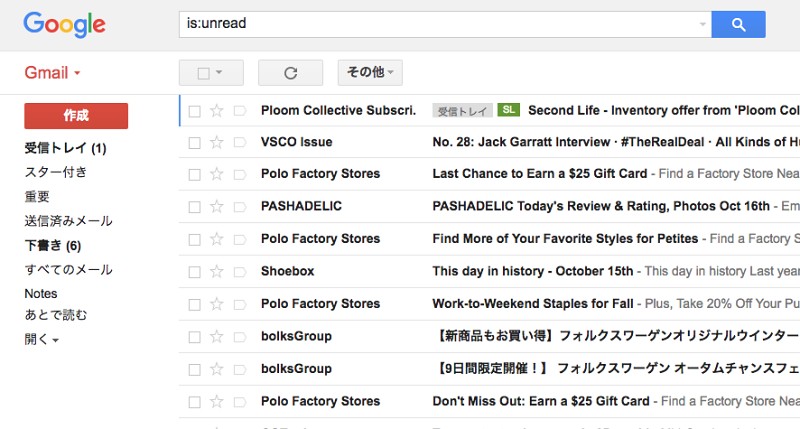The width and height of the screenshot is (800, 429).
Task: Check the Find More of Your Favorite checkbox
Action: (x=194, y=239)
